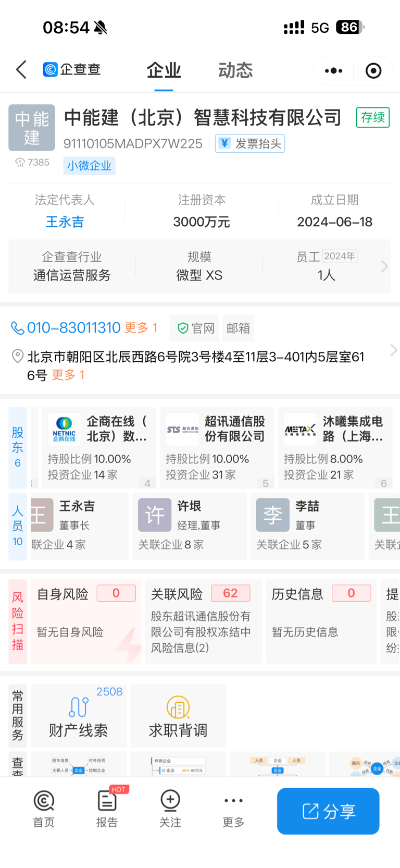
Task: Go to 首页 home in bottom bar
Action: coord(44,810)
